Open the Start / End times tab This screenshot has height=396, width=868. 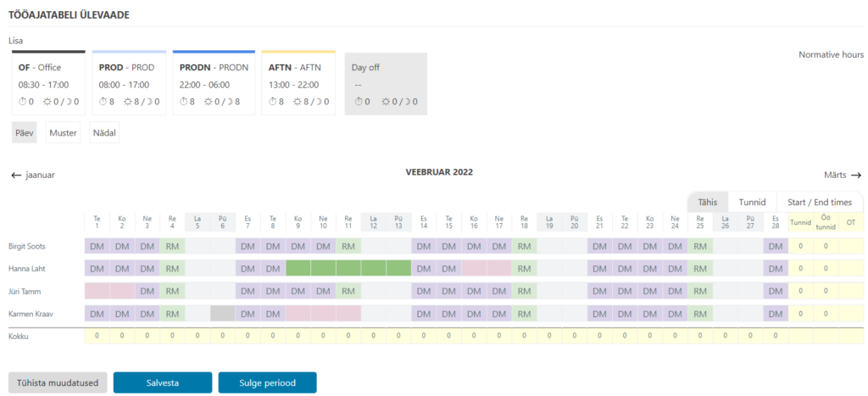click(x=819, y=202)
